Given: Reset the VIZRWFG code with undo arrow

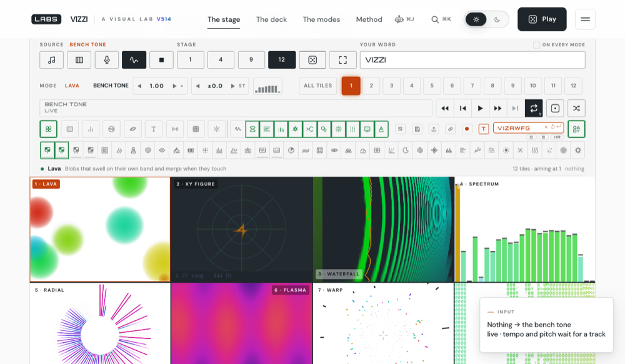Looking at the screenshot, I should tap(552, 127).
